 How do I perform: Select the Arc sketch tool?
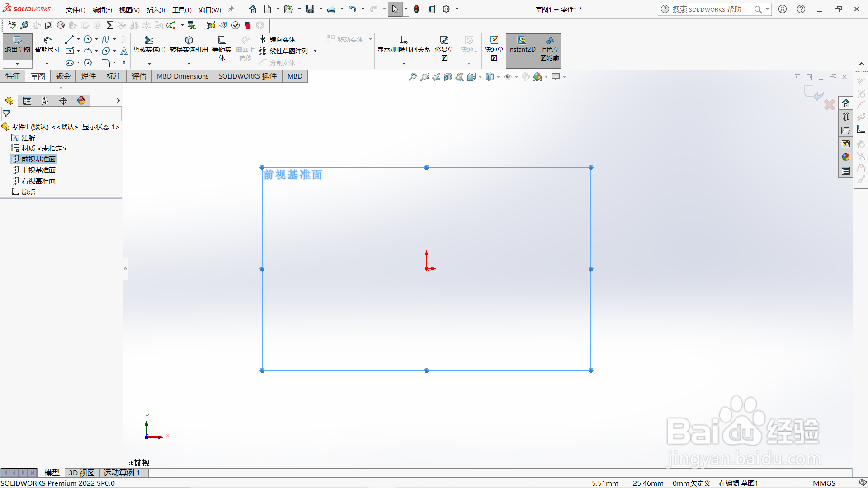click(88, 51)
